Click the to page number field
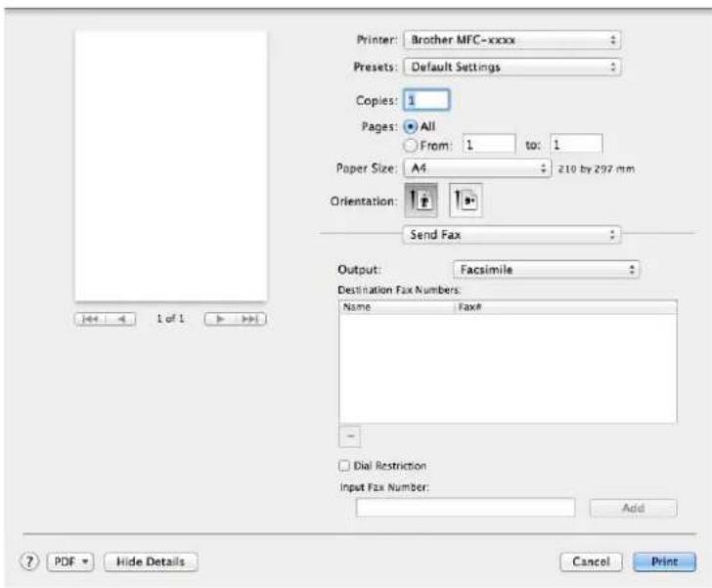712x588 pixels. pyautogui.click(x=576, y=145)
